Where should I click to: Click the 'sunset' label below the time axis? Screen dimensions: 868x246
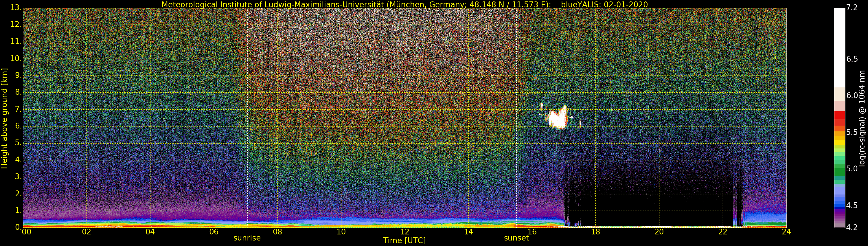point(516,238)
